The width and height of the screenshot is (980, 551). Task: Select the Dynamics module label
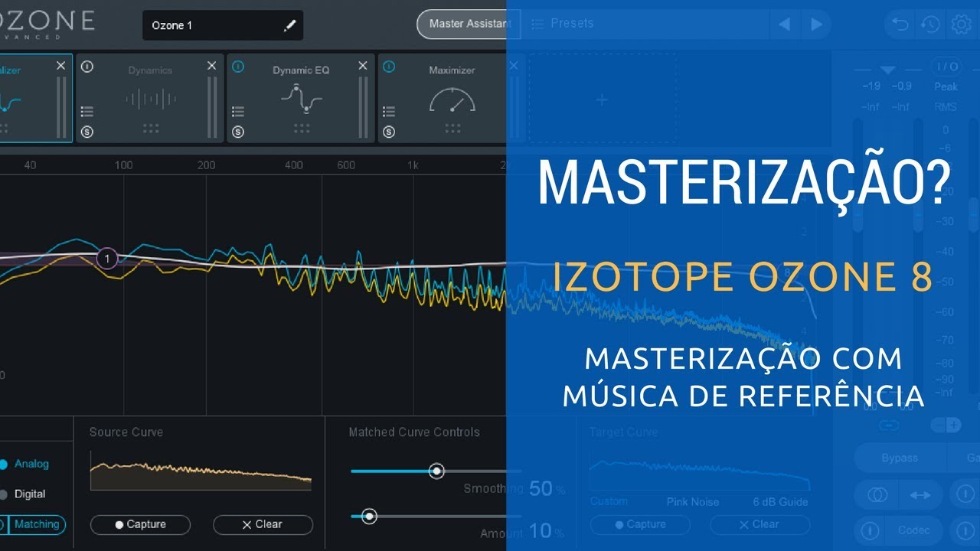coord(150,70)
